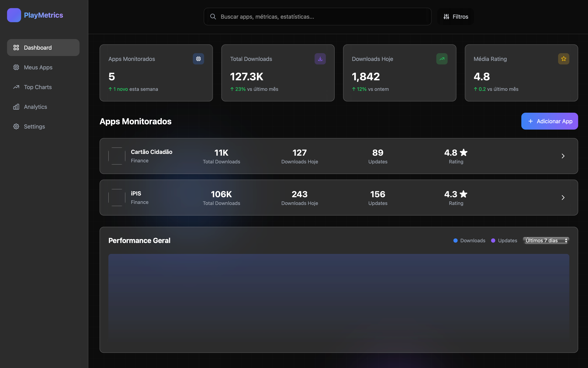Navigate to Analytics section

(43, 107)
